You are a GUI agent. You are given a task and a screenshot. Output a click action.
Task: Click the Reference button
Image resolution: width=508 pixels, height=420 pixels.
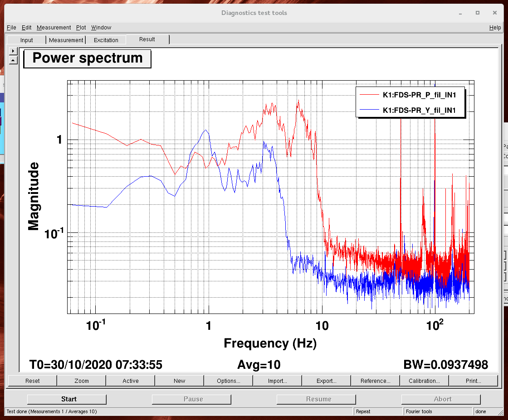point(375,381)
